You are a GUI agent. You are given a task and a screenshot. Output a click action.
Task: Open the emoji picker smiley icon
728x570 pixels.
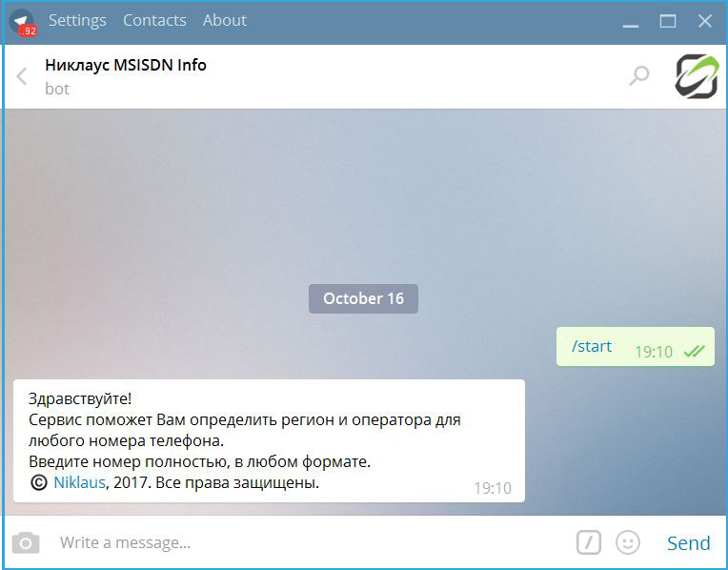pos(627,542)
